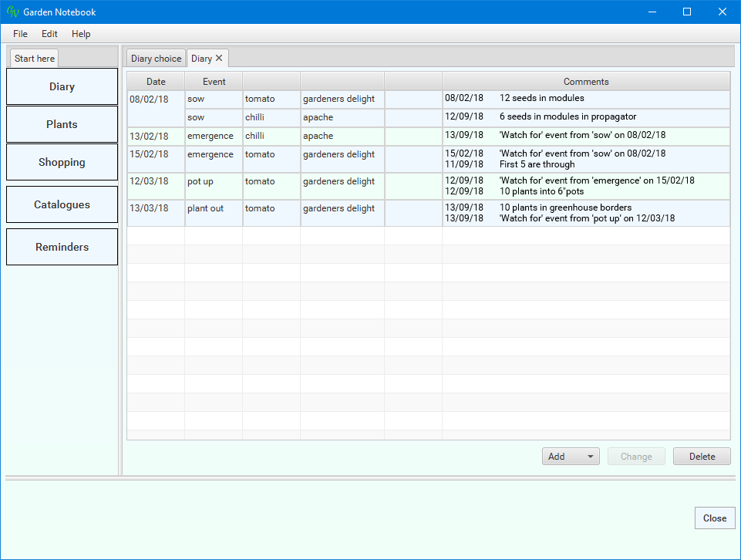Screen dimensions: 741x560
Task: Select the Start here tab
Action: pos(35,59)
